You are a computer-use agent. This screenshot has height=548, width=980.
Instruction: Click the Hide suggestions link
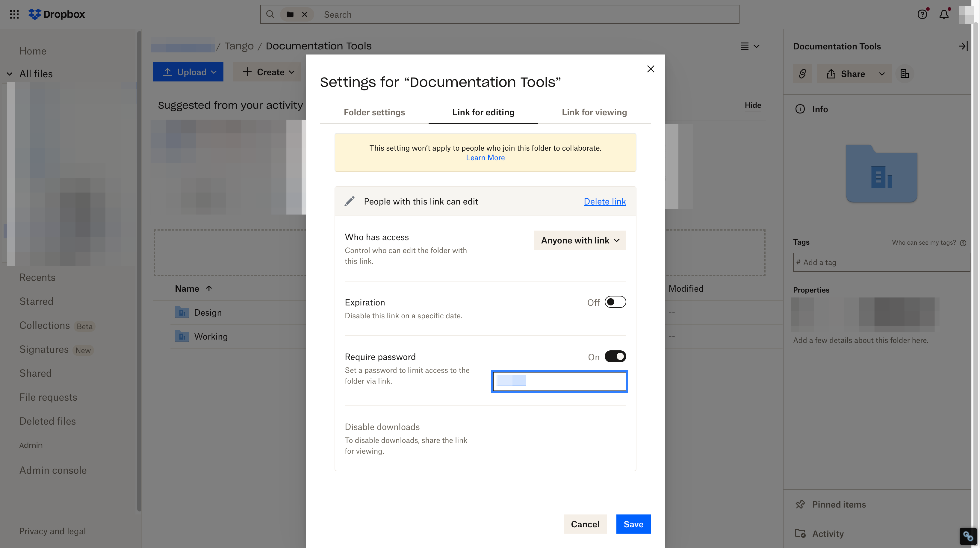tap(752, 105)
